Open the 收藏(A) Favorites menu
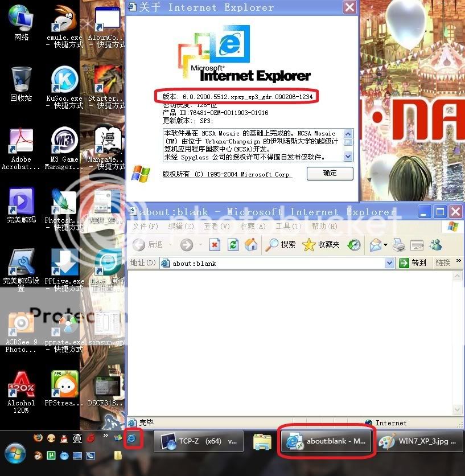Image resolution: width=465 pixels, height=476 pixels. 253,226
